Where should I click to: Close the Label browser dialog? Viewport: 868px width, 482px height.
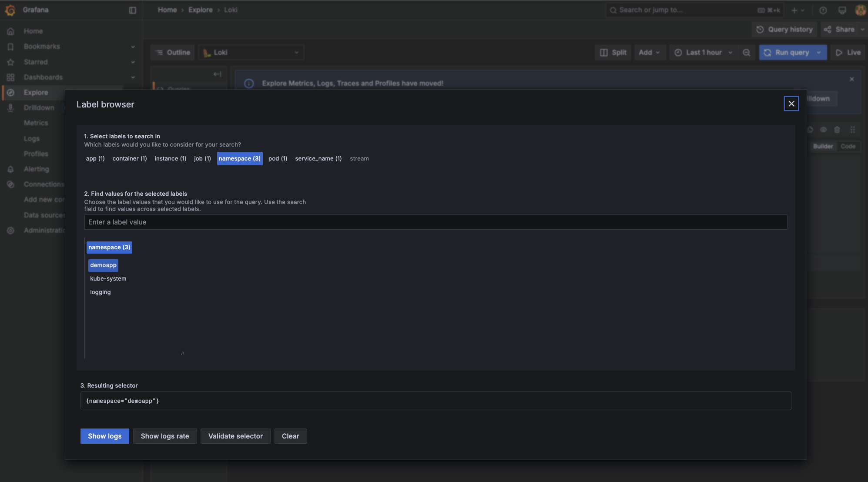[791, 104]
